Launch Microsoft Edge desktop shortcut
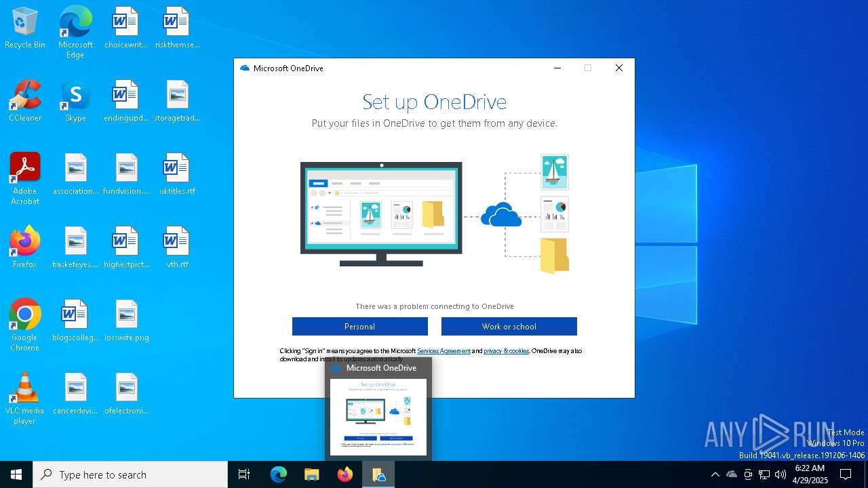This screenshot has width=868, height=488. (x=75, y=32)
